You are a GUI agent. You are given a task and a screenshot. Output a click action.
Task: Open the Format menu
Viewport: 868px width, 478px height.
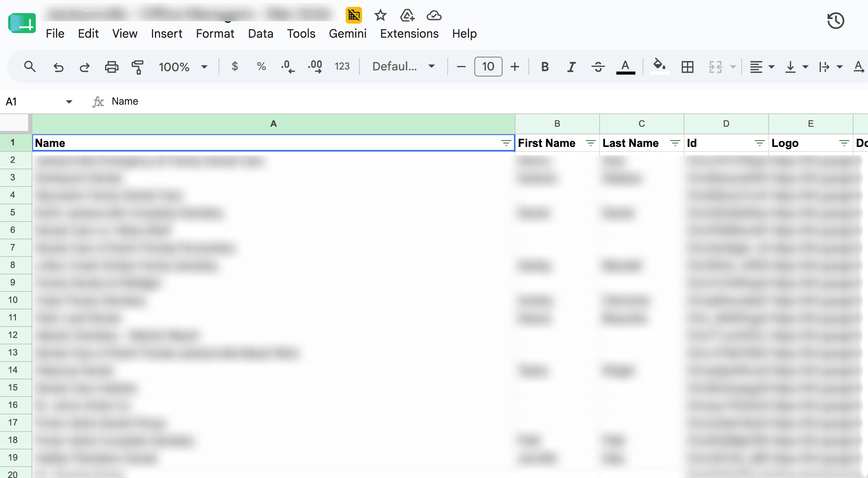pos(215,34)
